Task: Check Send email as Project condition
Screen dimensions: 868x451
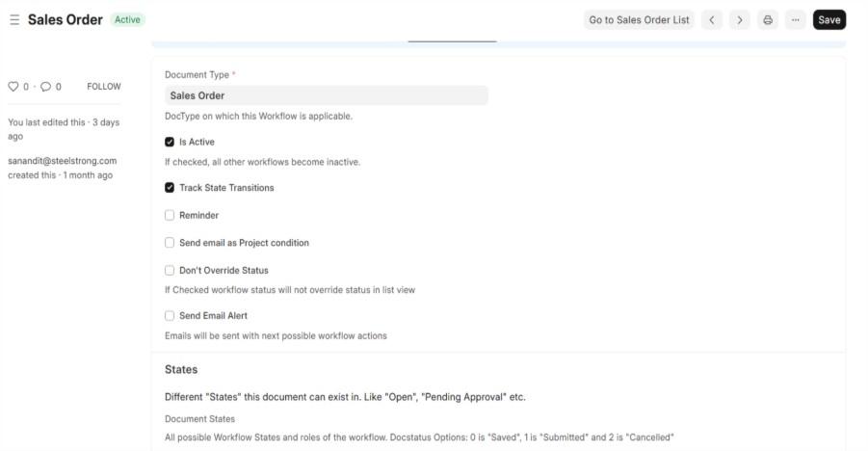Action: click(x=170, y=243)
